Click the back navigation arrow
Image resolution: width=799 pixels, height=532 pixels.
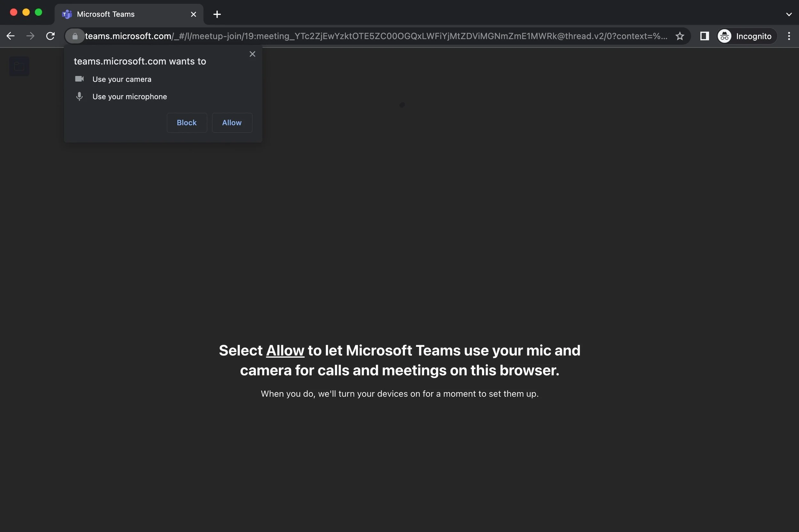(11, 36)
